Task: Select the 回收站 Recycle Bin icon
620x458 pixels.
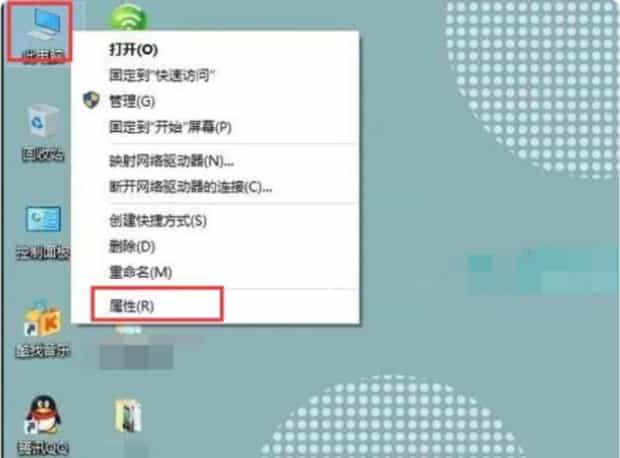Action: tap(42, 133)
